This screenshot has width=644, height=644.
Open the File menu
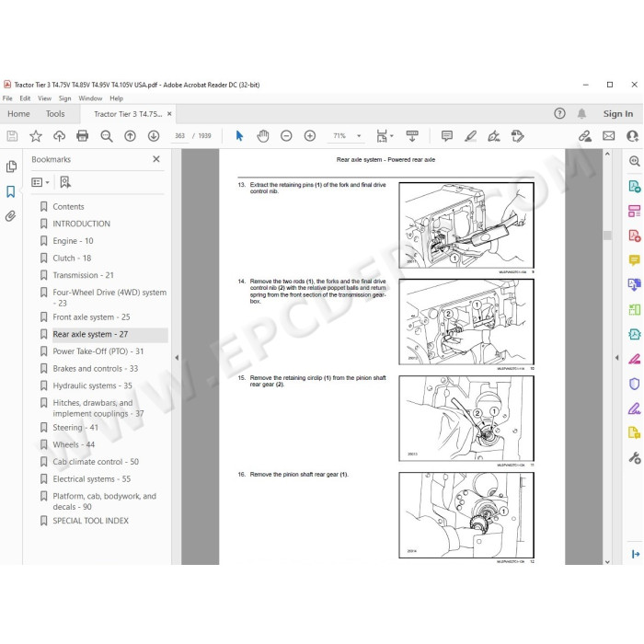pyautogui.click(x=7, y=98)
